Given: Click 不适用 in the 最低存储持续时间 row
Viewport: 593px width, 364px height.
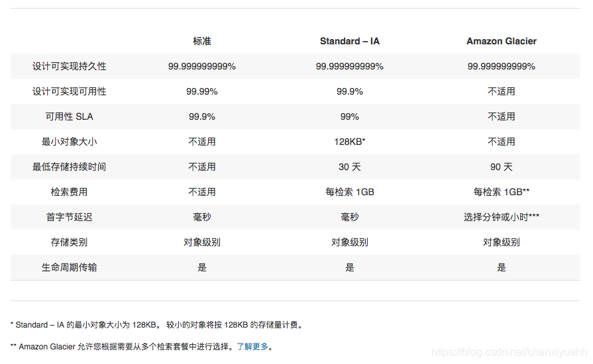Looking at the screenshot, I should tap(202, 167).
